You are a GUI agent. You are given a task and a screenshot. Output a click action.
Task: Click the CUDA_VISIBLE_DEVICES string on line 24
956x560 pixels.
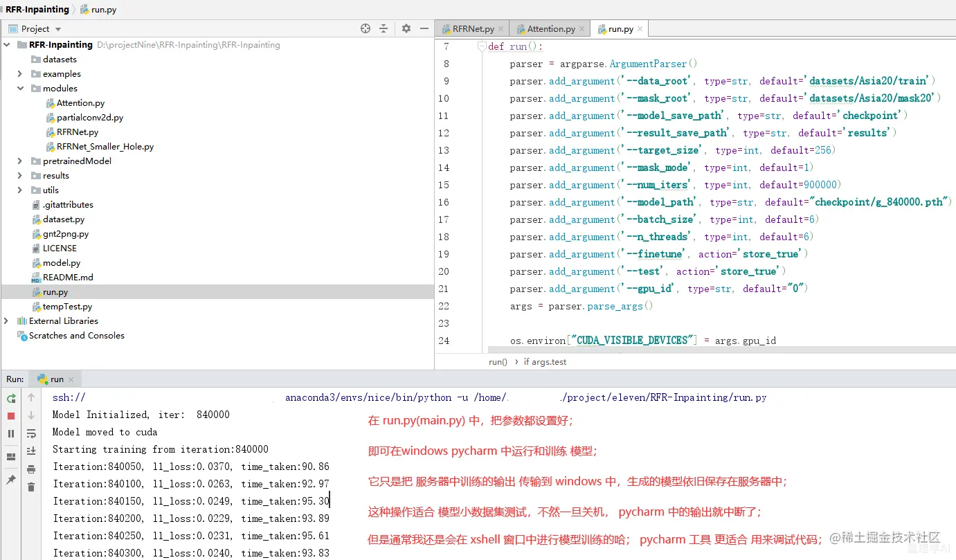pyautogui.click(x=631, y=341)
